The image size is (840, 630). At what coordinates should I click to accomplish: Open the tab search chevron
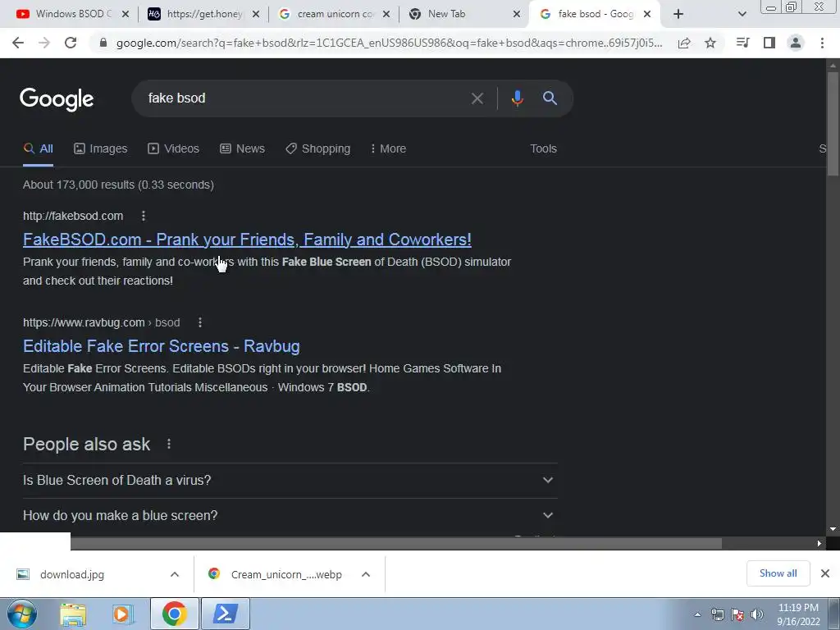[x=742, y=14]
